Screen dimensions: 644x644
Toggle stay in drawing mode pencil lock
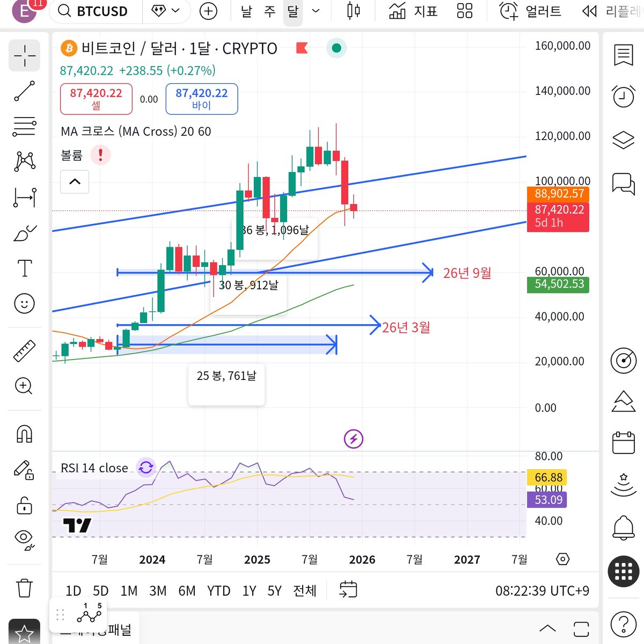point(24,470)
